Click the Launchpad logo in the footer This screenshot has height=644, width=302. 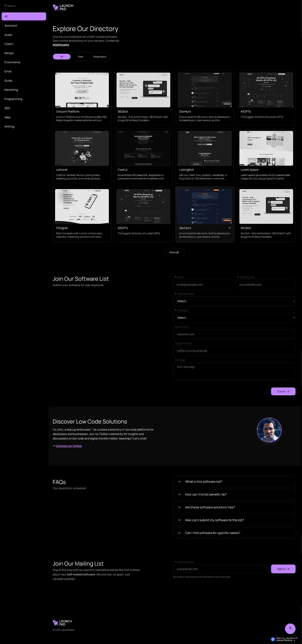(x=62, y=623)
